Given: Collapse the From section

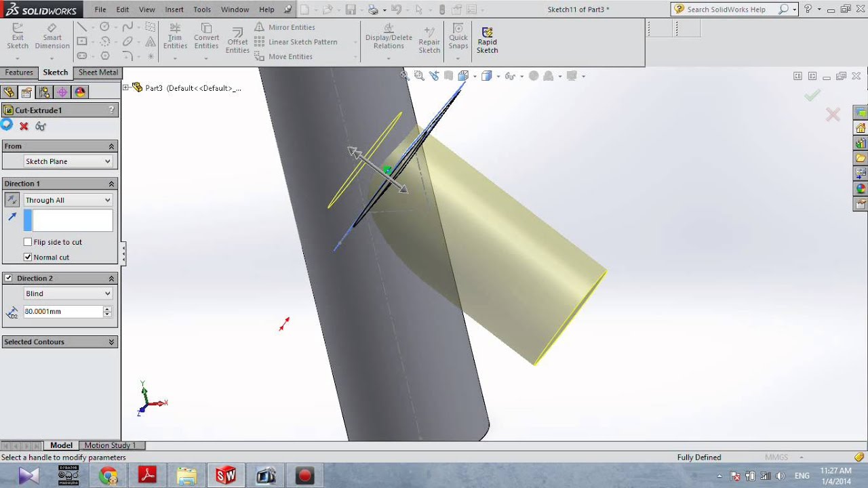Looking at the screenshot, I should tap(111, 146).
